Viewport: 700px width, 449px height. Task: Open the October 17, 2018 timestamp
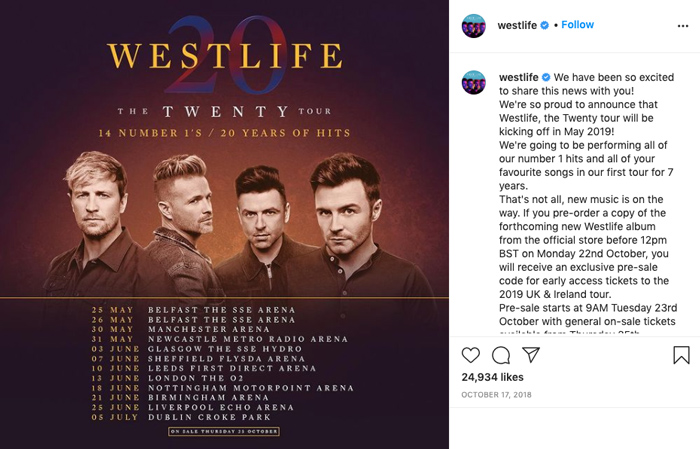click(x=496, y=395)
